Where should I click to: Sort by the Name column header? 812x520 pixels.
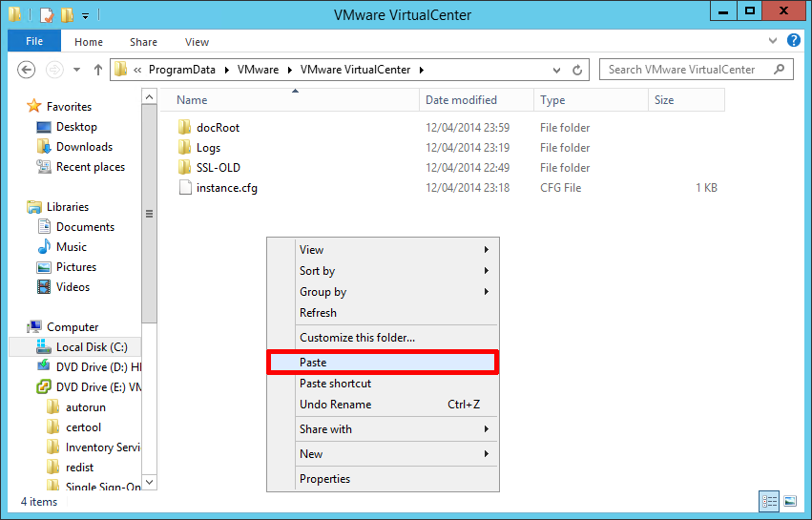click(290, 100)
